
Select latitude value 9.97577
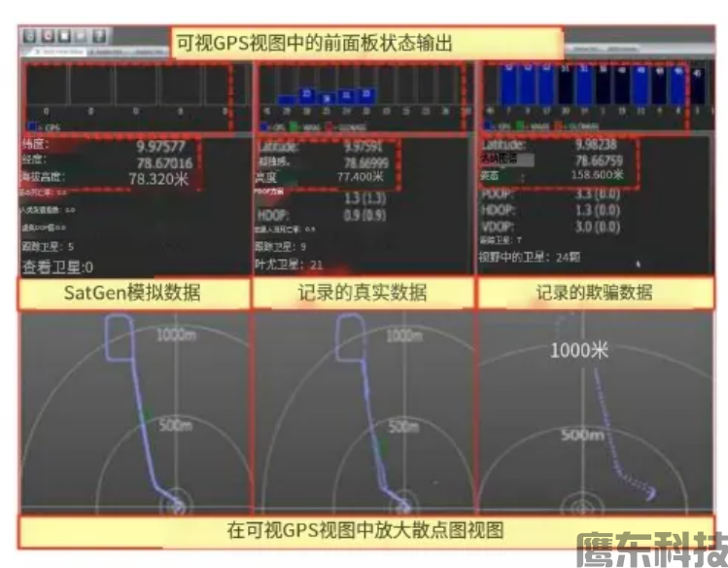coord(160,147)
